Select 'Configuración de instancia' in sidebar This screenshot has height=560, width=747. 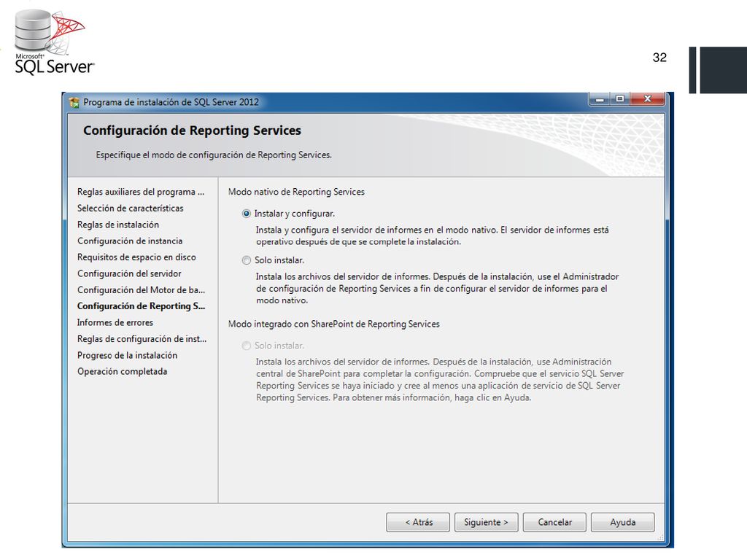130,241
